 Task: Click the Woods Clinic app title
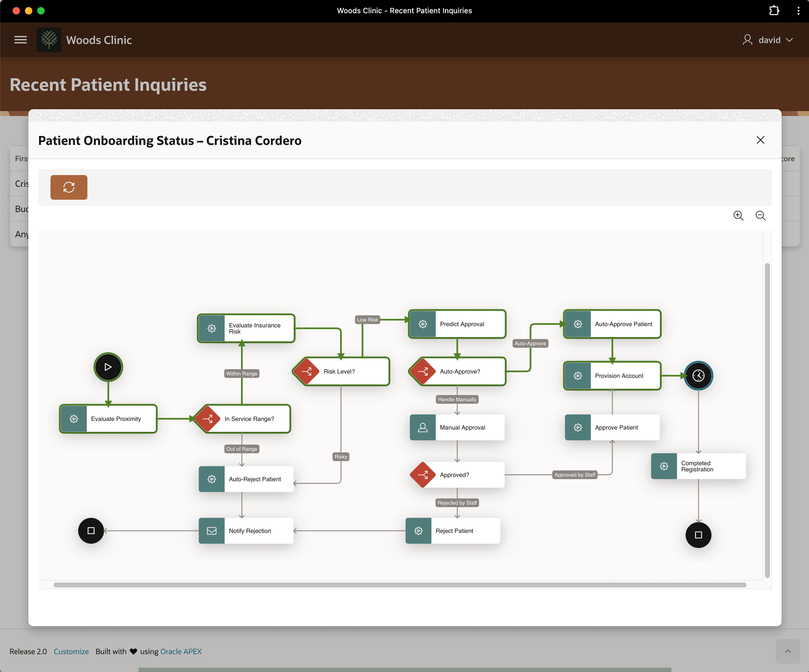click(98, 40)
